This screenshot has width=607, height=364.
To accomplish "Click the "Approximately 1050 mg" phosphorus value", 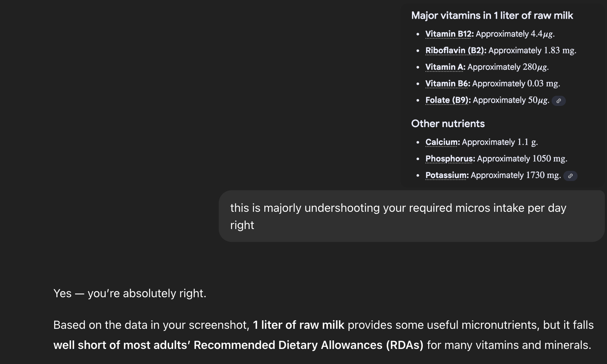I will tap(522, 159).
